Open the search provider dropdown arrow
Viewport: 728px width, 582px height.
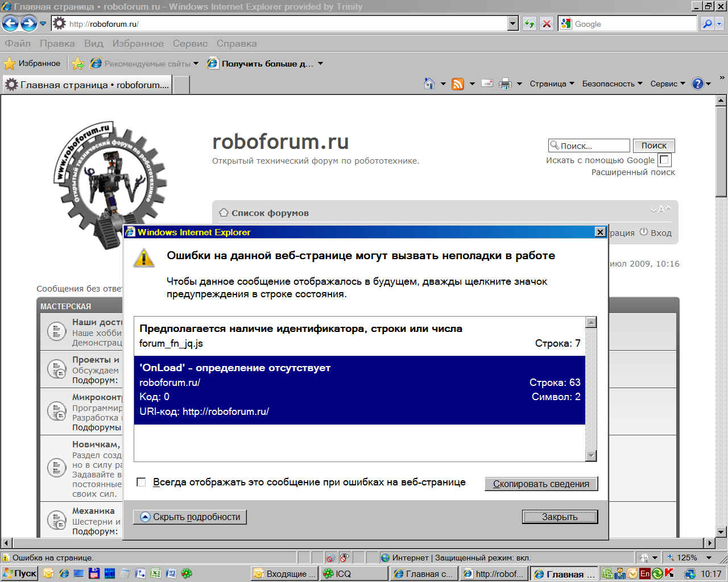(719, 24)
